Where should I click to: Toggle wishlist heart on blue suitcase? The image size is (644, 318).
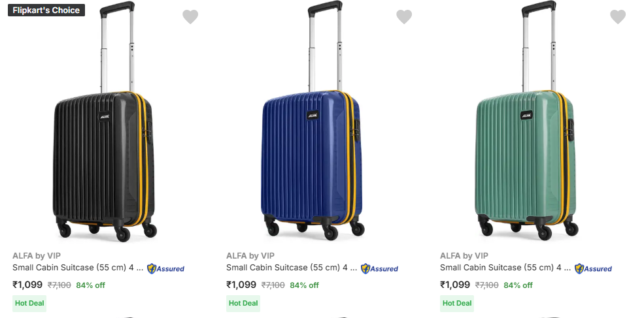[404, 17]
